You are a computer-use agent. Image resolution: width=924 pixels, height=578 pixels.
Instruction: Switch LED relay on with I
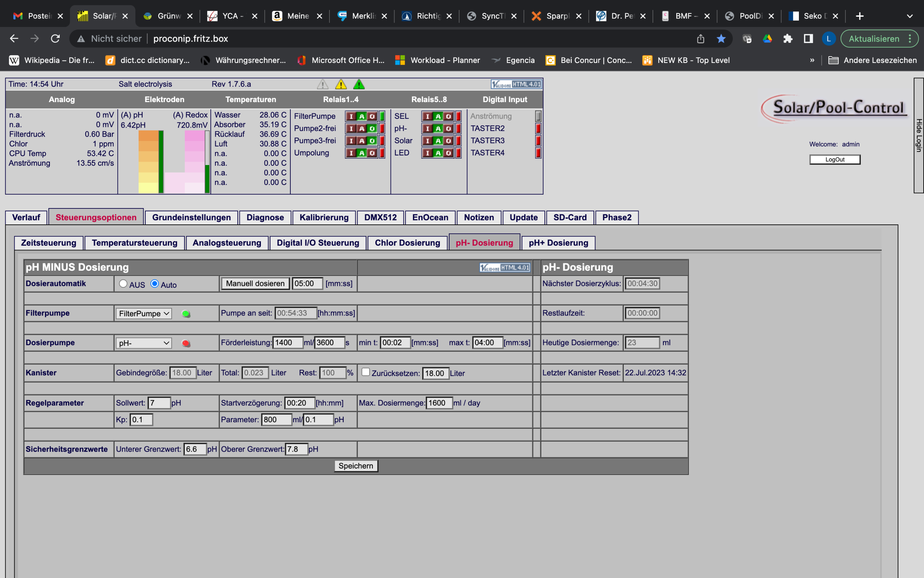(428, 153)
